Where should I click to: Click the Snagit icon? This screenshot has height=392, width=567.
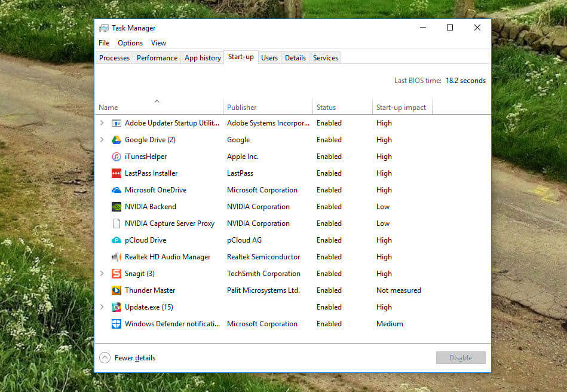click(117, 273)
